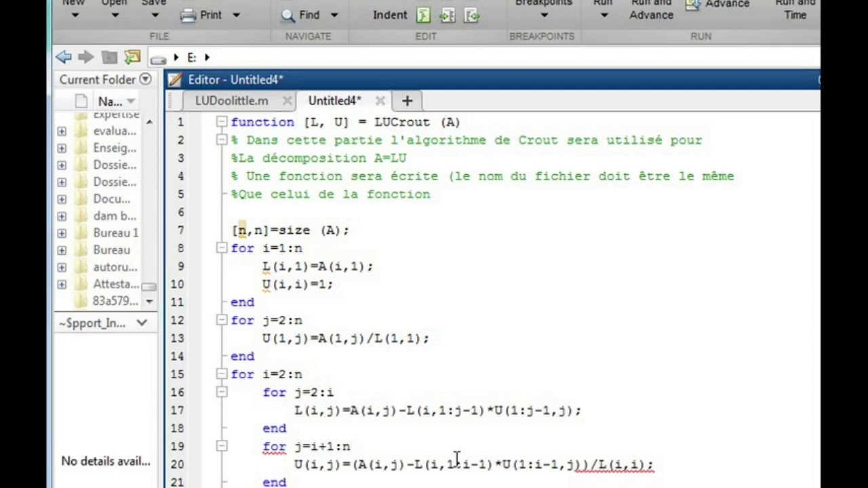Close the LUDoolittle.m tab
The image size is (868, 488).
click(x=288, y=101)
